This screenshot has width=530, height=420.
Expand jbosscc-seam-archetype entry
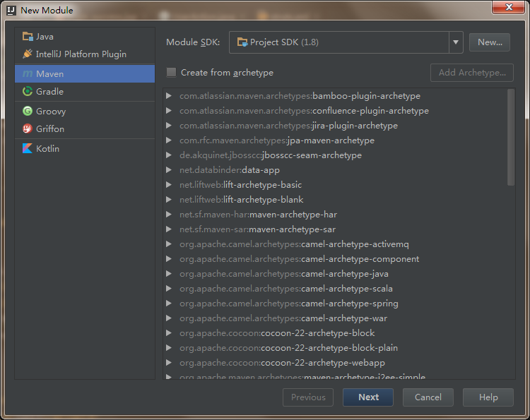click(169, 155)
